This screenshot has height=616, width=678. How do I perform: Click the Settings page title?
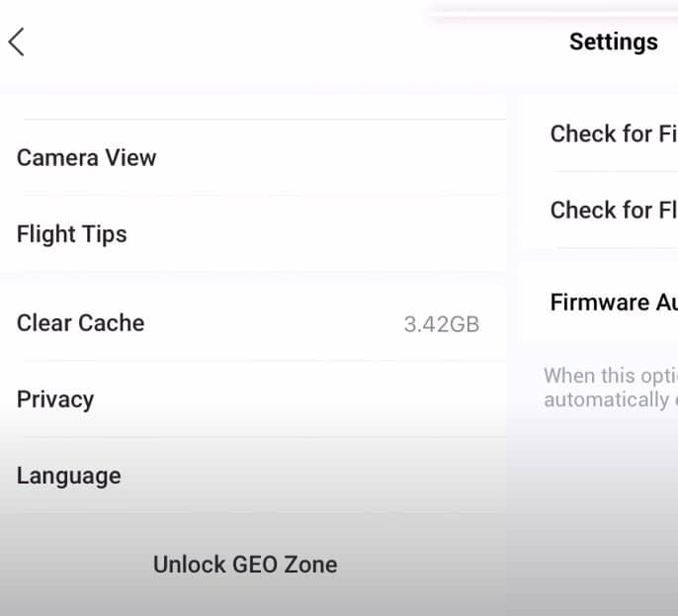614,42
